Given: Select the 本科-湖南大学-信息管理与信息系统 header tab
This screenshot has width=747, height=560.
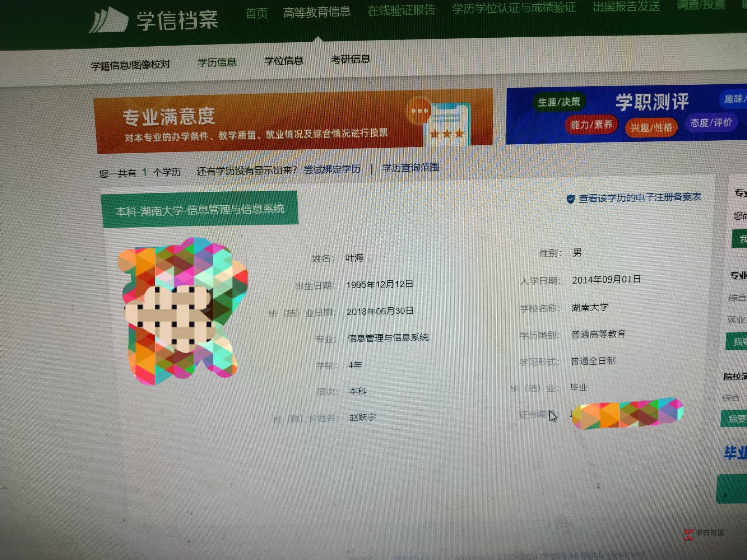Looking at the screenshot, I should pyautogui.click(x=200, y=209).
